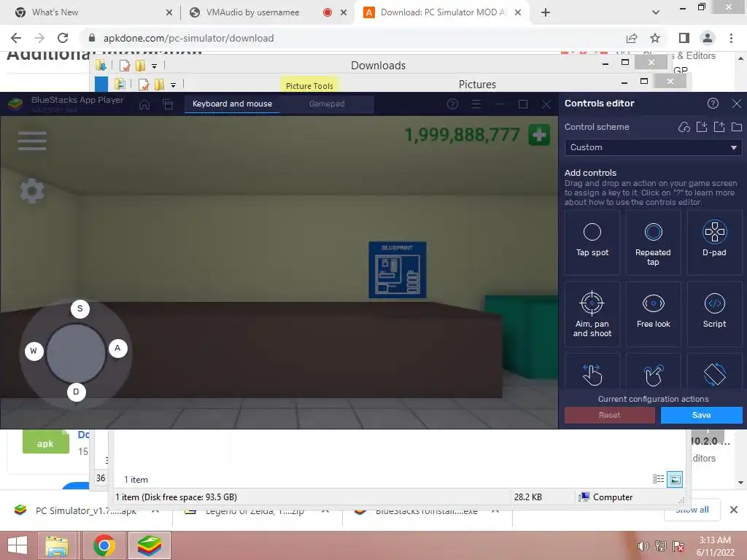Switch to Keyboard and mouse tab

[232, 104]
